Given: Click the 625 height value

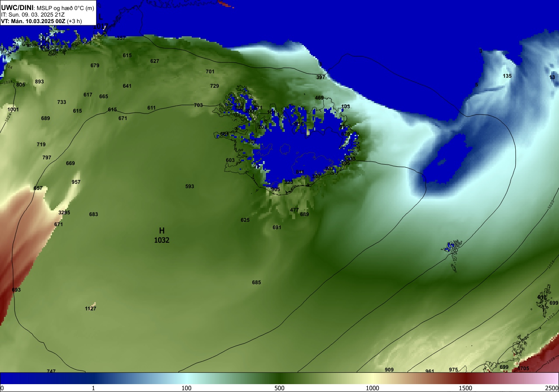Looking at the screenshot, I should click(x=245, y=220).
